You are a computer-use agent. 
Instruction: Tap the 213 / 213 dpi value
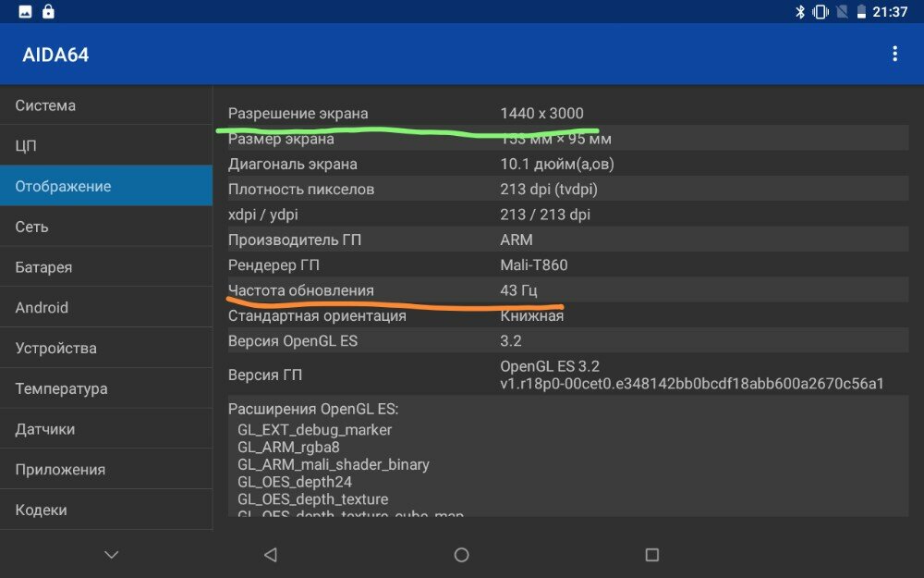[x=545, y=215]
